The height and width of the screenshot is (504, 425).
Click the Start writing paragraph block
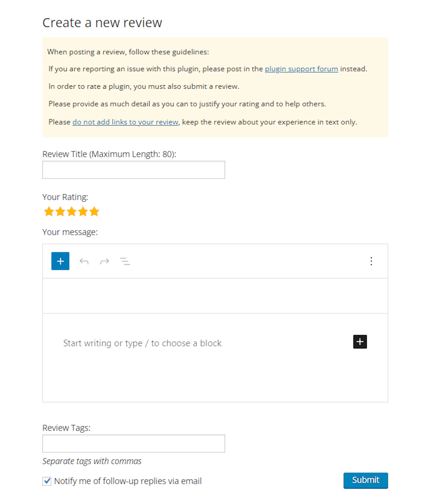pos(142,343)
